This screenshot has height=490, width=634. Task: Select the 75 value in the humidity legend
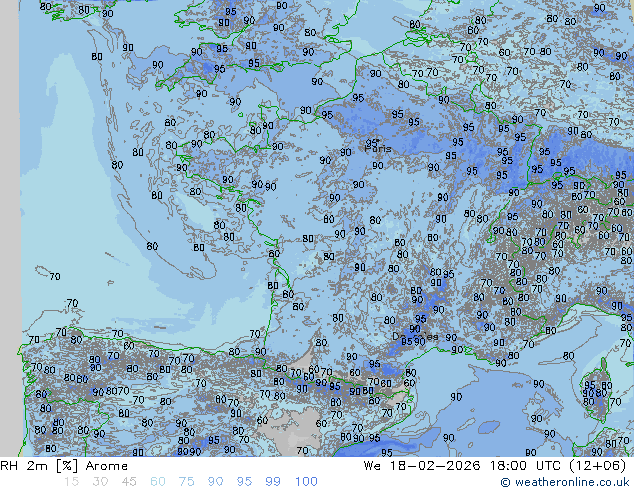point(186,482)
